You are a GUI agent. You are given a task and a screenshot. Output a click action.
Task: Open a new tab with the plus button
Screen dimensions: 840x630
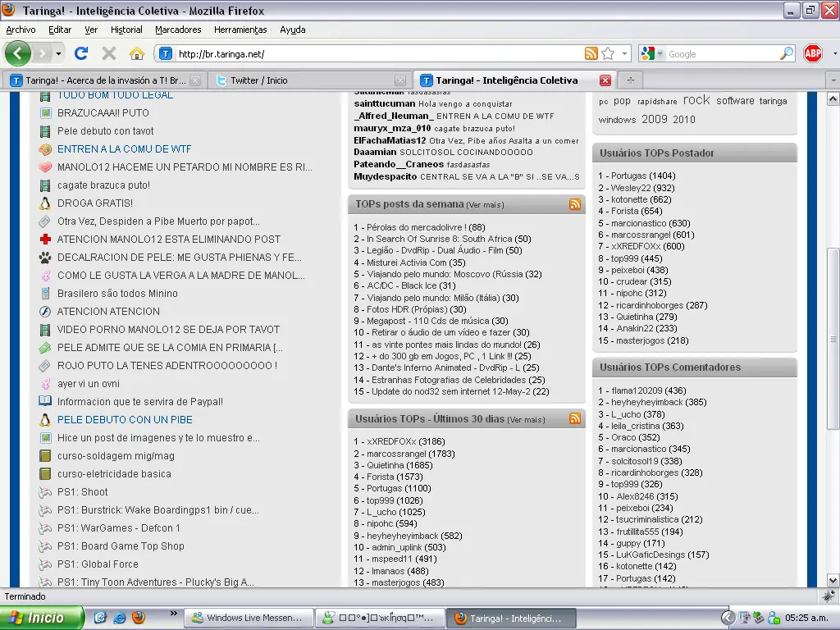point(631,80)
